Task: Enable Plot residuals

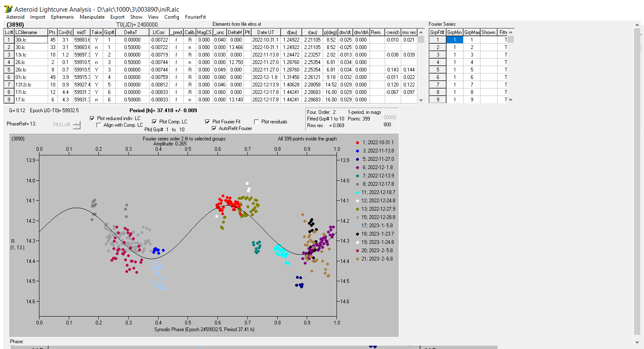Action: tap(256, 122)
